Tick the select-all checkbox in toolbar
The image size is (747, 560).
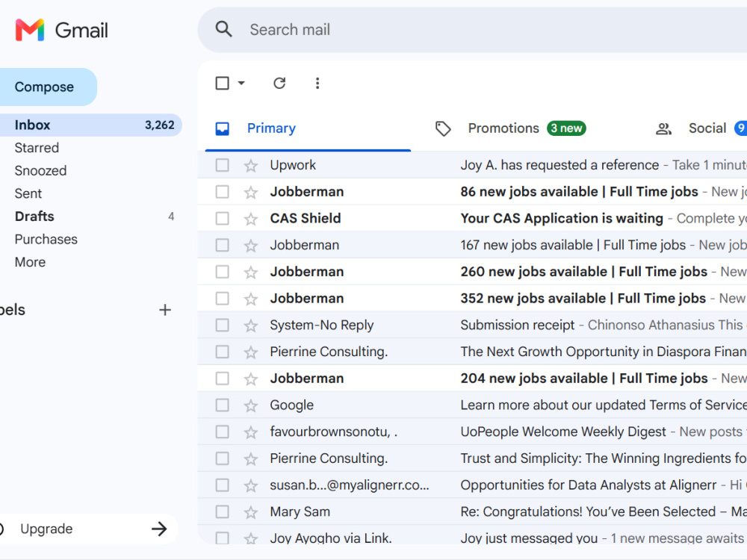click(x=222, y=84)
